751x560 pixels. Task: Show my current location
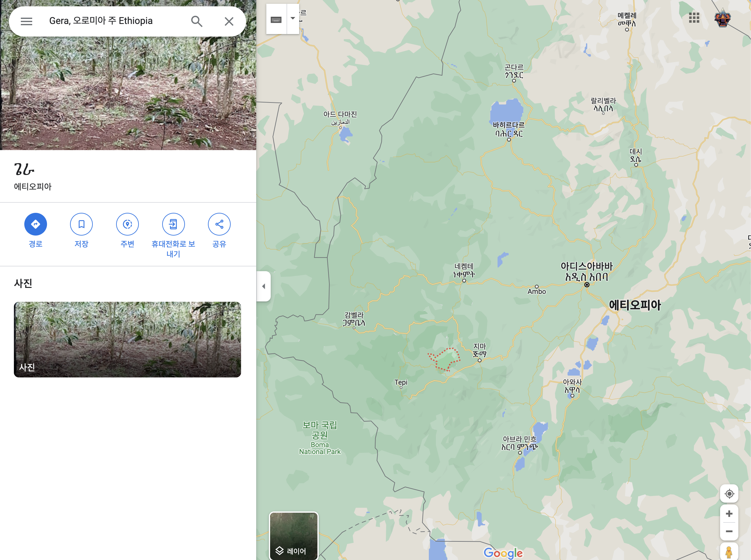[729, 493]
